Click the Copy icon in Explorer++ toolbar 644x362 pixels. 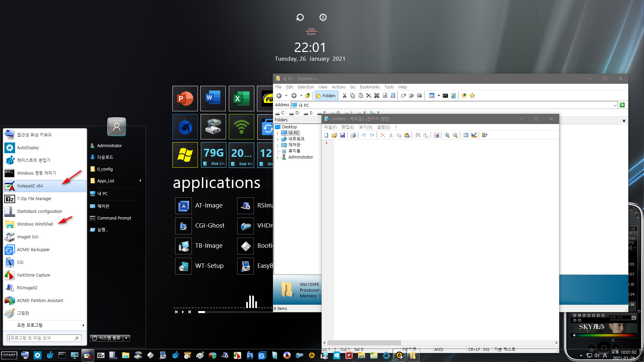(353, 96)
